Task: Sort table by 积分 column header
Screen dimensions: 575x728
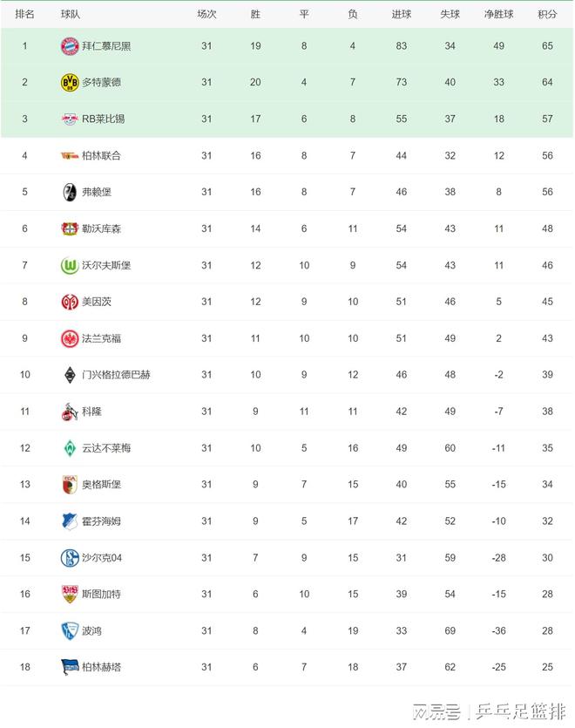Action: pos(547,14)
